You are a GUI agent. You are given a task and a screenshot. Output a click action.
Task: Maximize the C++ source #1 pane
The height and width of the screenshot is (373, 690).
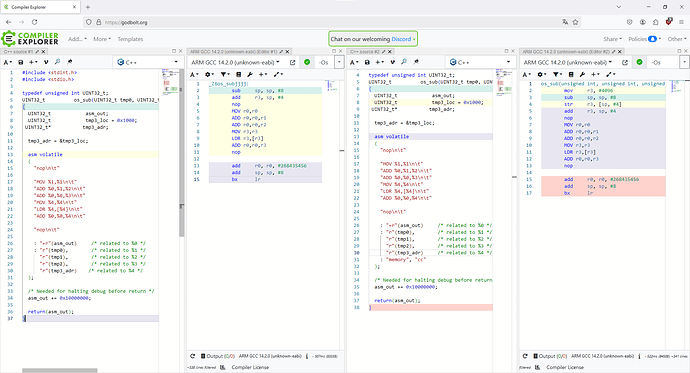coord(174,51)
